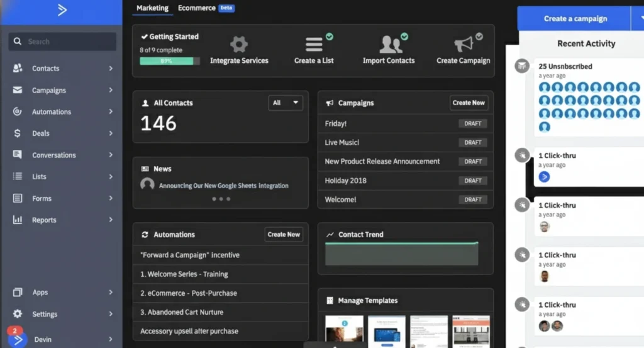Screen dimensions: 644x348
Task: Expand the Conversations menu chevron
Action: tap(111, 155)
